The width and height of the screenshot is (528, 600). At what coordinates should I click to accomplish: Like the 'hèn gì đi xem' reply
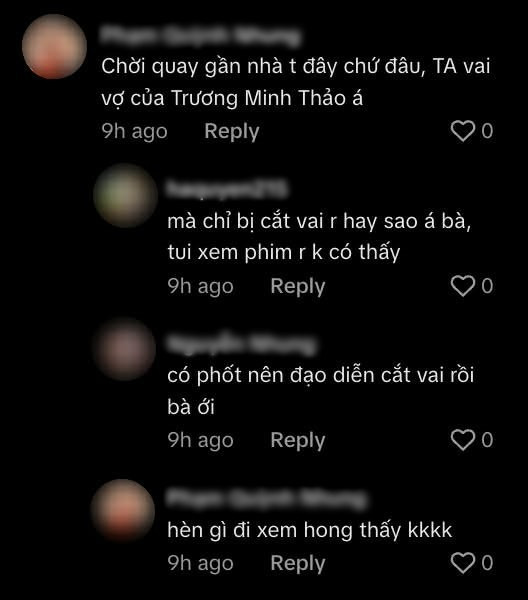tap(463, 563)
